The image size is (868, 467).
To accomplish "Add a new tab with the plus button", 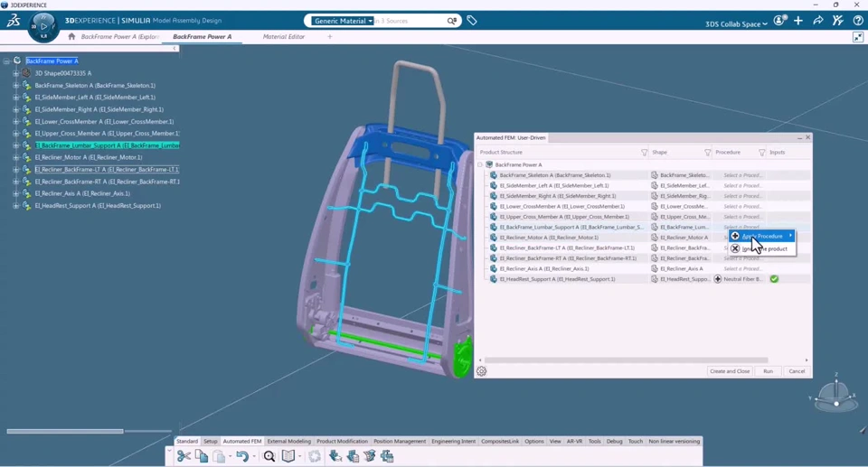I will click(x=330, y=36).
